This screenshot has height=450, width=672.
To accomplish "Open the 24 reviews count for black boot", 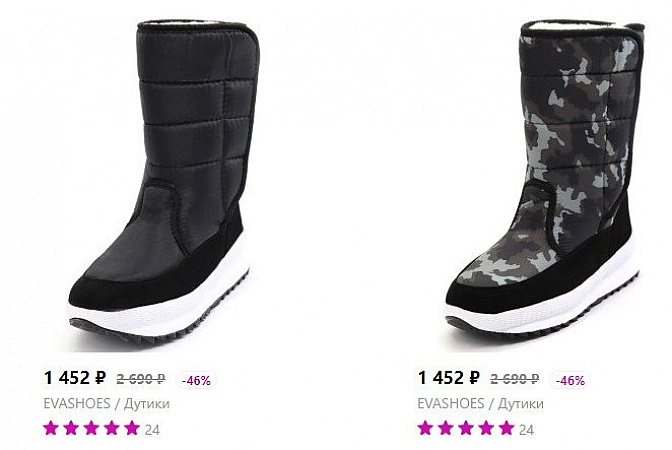I will 152,430.
